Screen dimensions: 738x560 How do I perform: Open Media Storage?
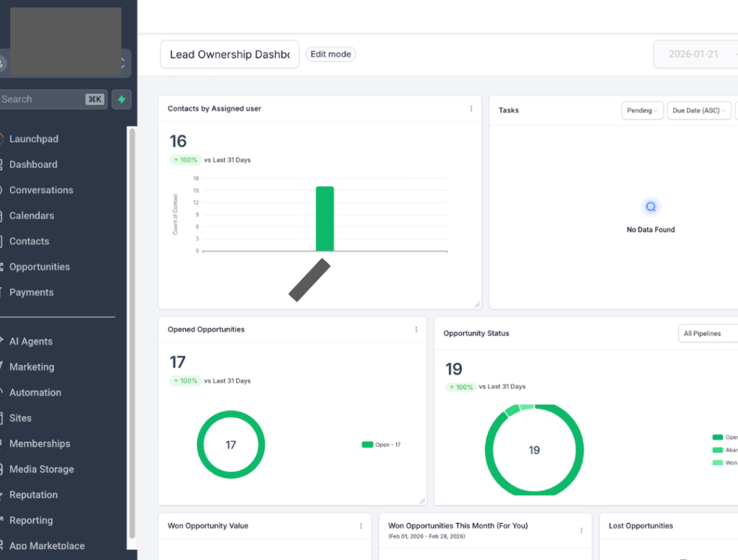click(x=41, y=468)
